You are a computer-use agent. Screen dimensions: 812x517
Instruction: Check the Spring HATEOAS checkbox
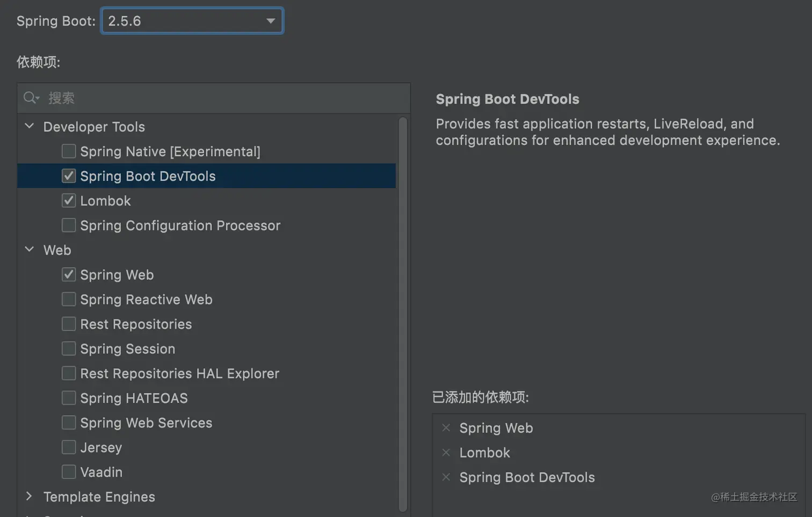[69, 398]
